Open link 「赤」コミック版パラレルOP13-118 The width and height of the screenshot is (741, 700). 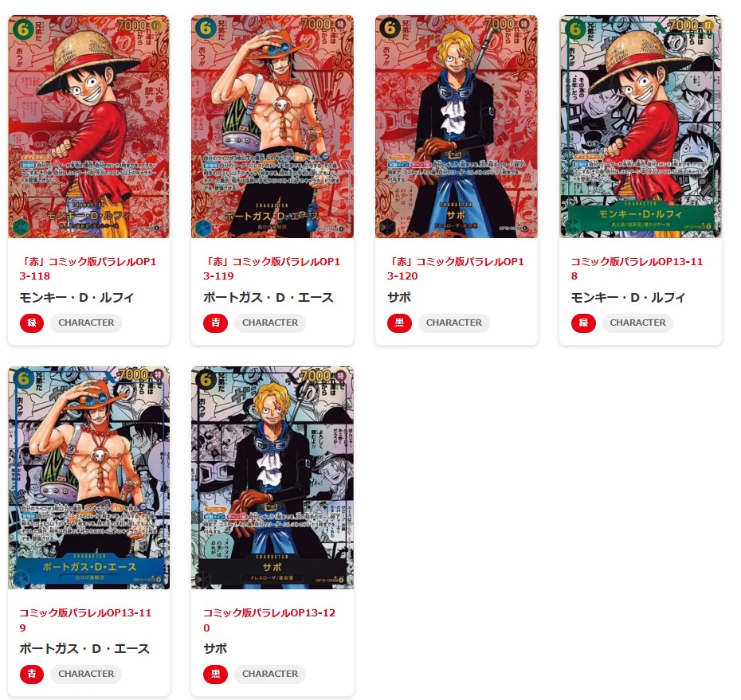88,268
